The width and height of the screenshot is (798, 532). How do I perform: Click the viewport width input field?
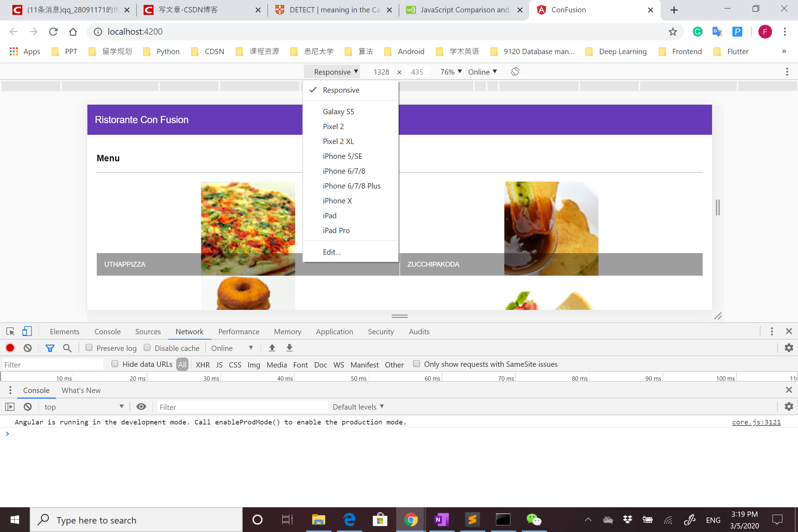point(381,72)
